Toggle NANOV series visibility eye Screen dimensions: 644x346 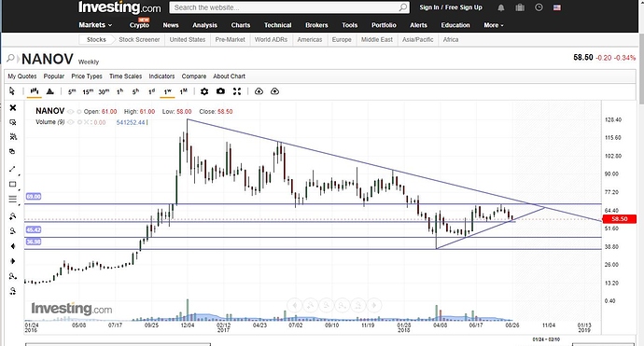[x=71, y=112]
